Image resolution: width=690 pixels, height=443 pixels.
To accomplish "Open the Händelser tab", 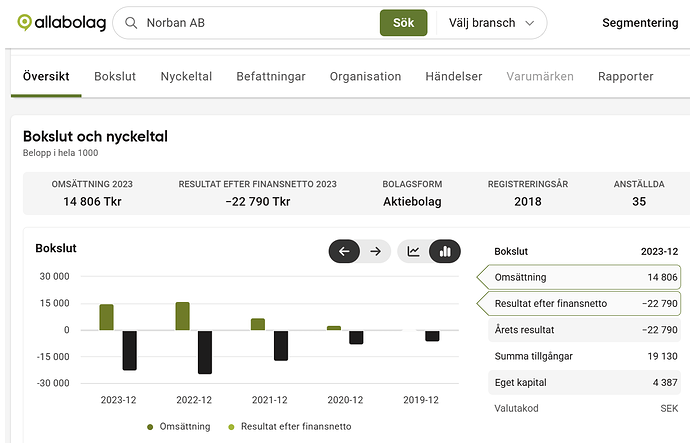I will point(454,76).
